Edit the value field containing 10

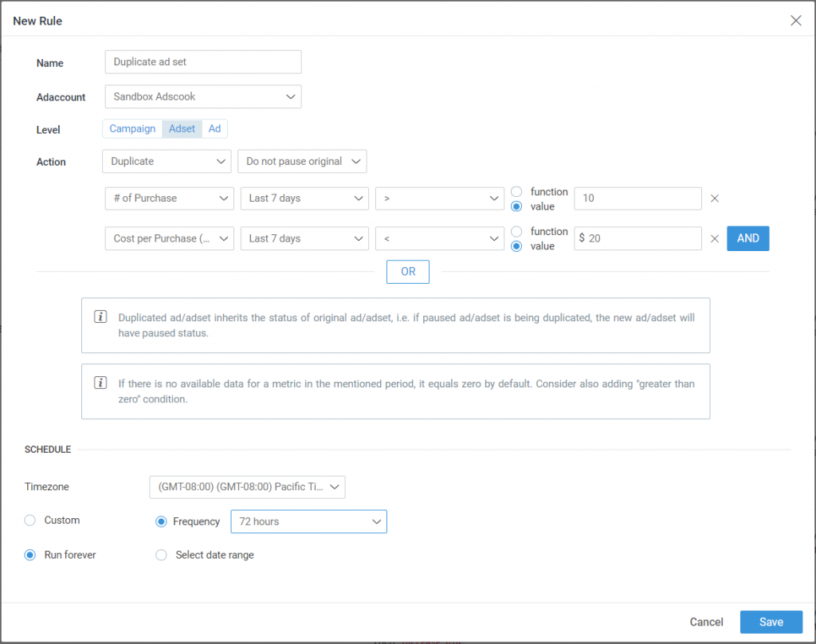637,198
